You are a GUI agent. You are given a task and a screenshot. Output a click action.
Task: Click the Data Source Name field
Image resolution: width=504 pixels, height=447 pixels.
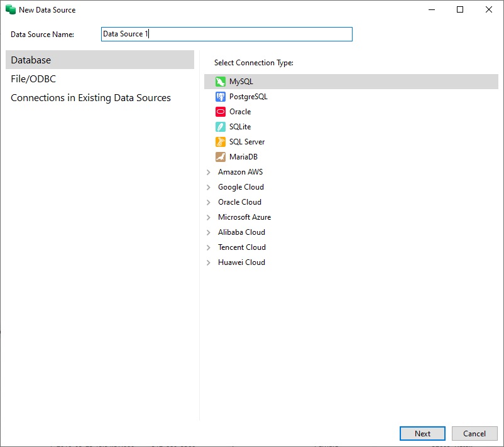point(226,34)
